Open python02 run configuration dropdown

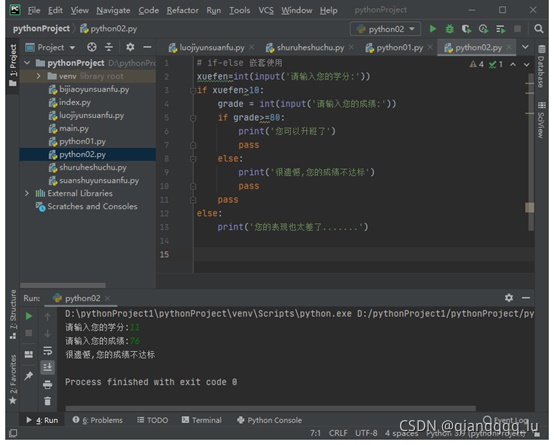pyautogui.click(x=385, y=29)
